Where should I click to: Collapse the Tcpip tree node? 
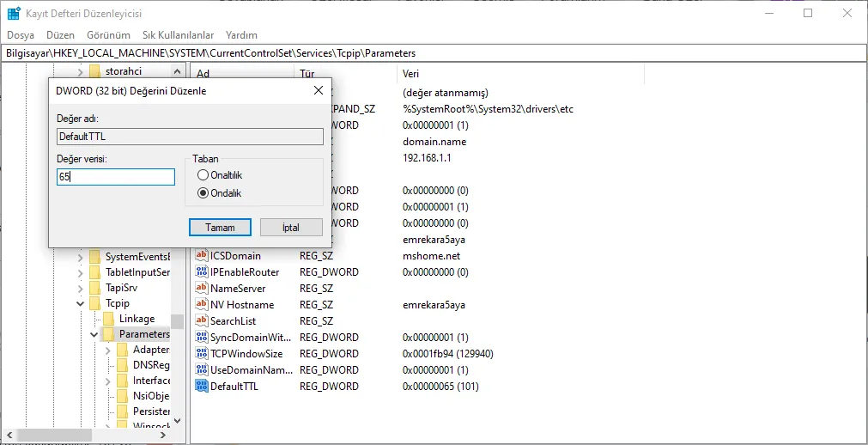pos(82,303)
